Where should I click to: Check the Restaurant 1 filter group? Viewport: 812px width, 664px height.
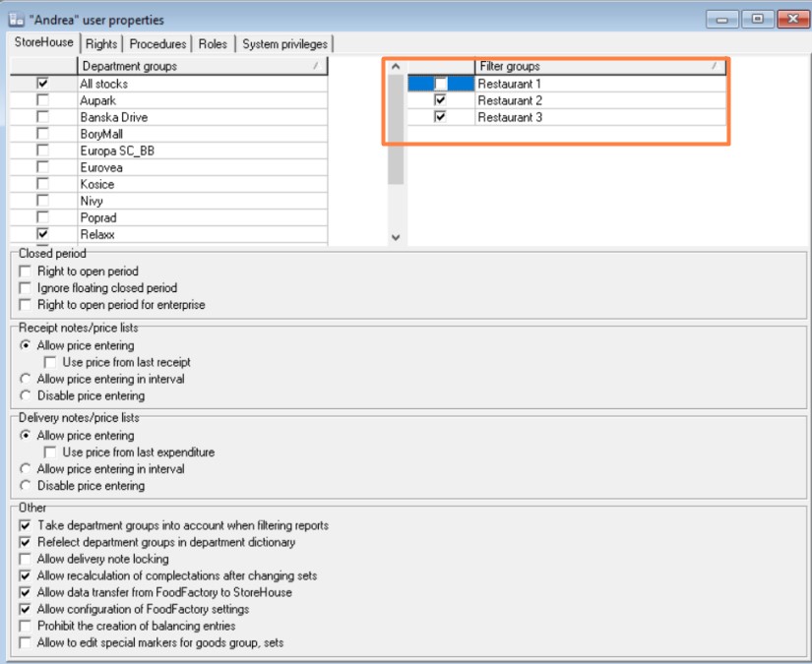pos(440,85)
